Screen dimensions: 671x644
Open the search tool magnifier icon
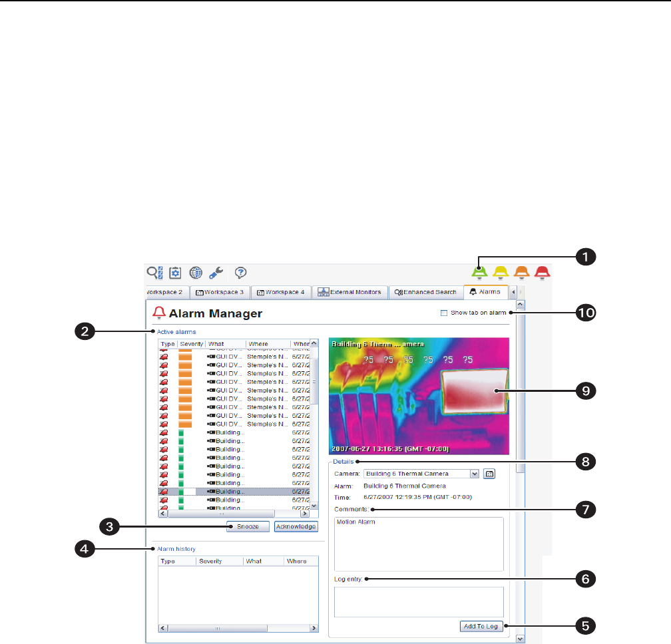click(154, 273)
